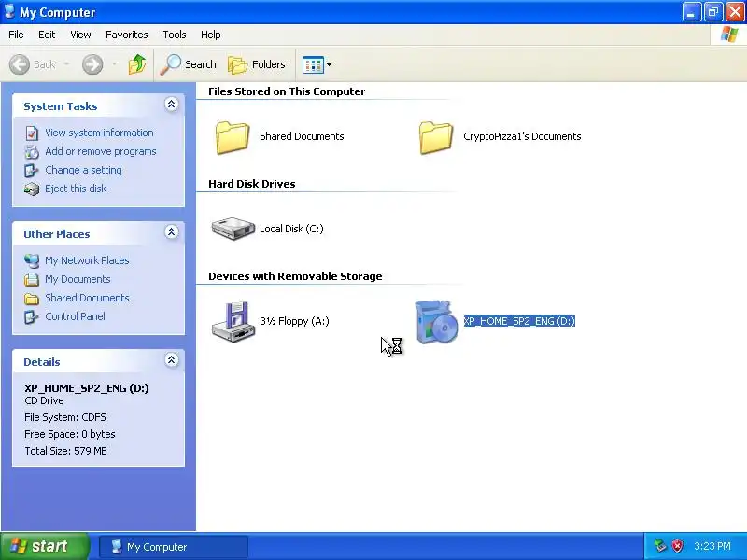The height and width of the screenshot is (560, 747).
Task: Click the My Computer title bar icon
Action: (9, 11)
